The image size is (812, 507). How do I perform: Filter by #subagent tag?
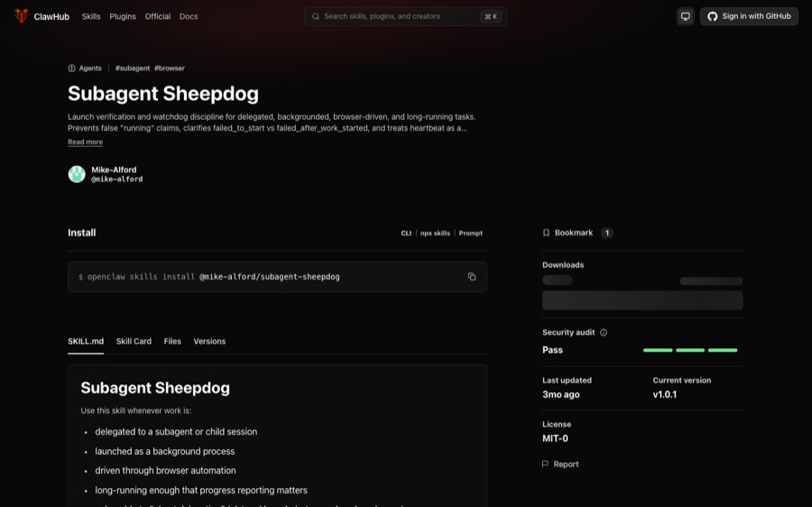[133, 69]
